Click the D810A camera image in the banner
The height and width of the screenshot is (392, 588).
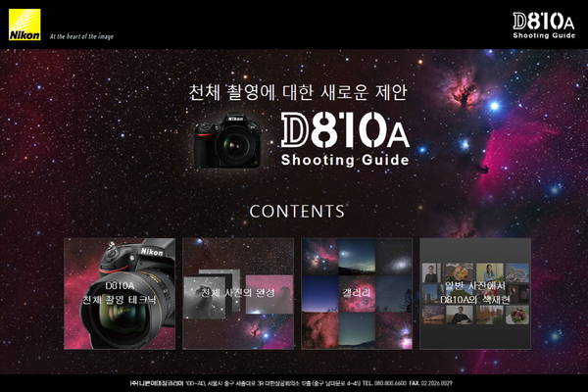(x=227, y=141)
